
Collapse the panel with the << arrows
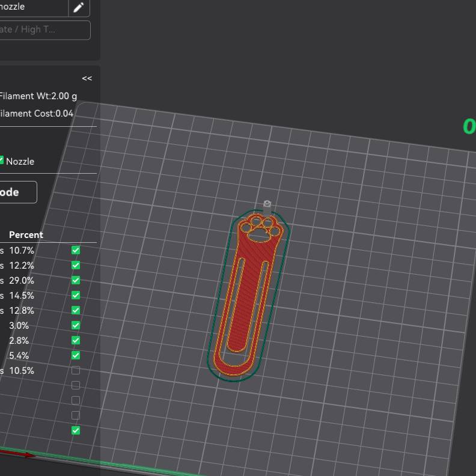pos(87,78)
